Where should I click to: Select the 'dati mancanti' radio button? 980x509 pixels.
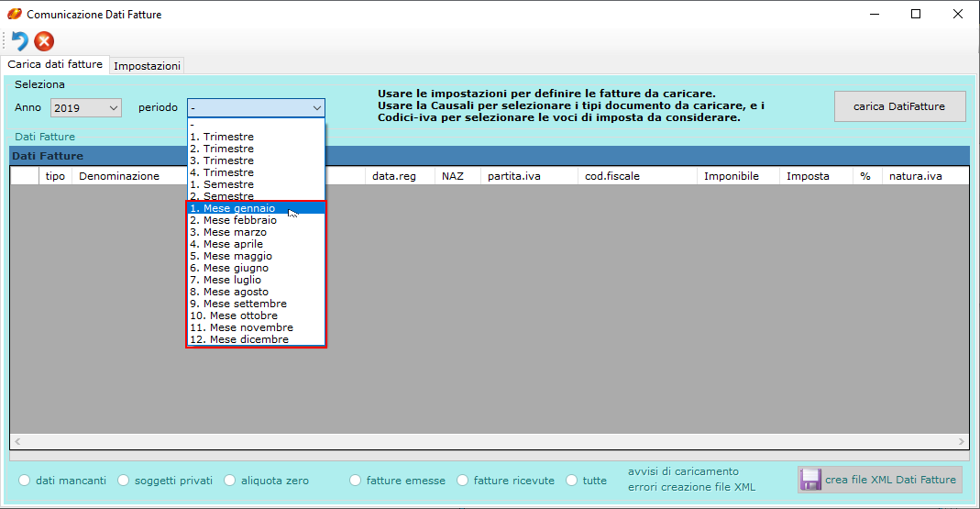tap(25, 481)
